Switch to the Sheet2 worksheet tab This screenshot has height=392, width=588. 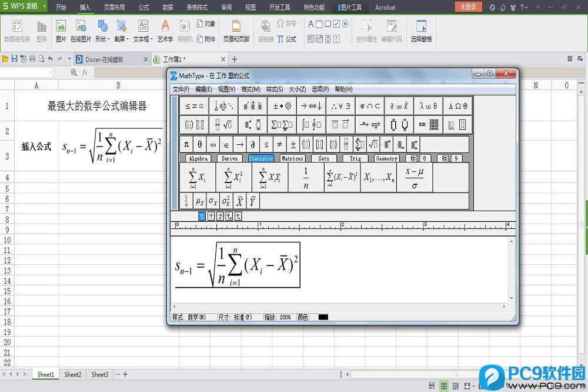(73, 374)
